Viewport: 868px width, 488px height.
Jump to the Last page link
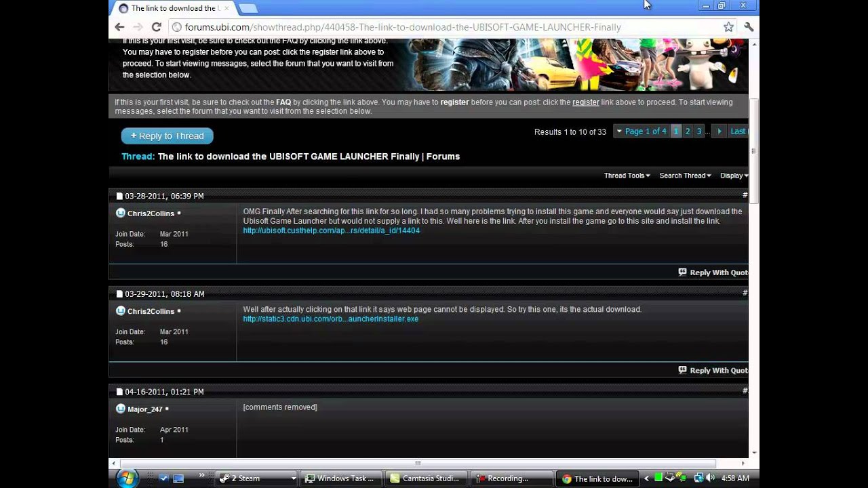[x=738, y=131]
